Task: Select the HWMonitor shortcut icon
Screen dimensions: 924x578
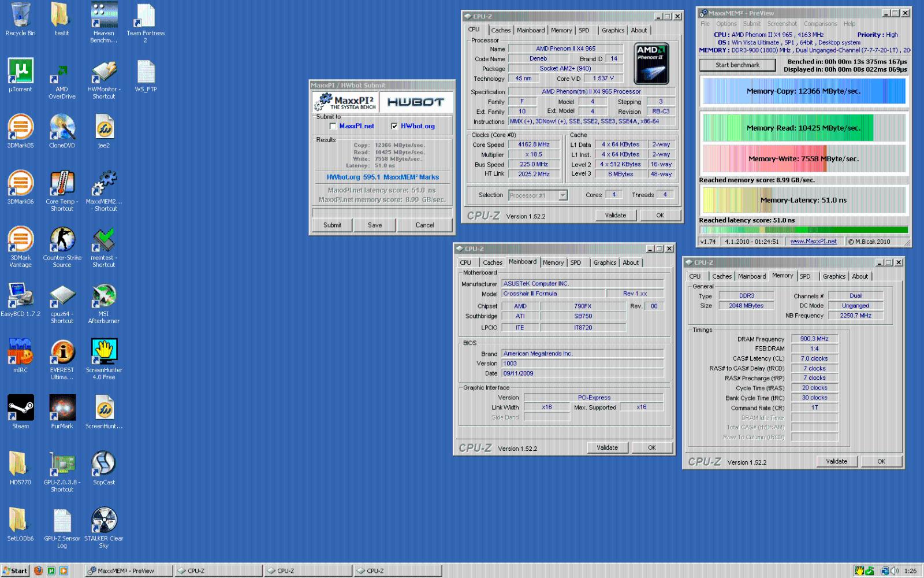Action: (x=104, y=72)
